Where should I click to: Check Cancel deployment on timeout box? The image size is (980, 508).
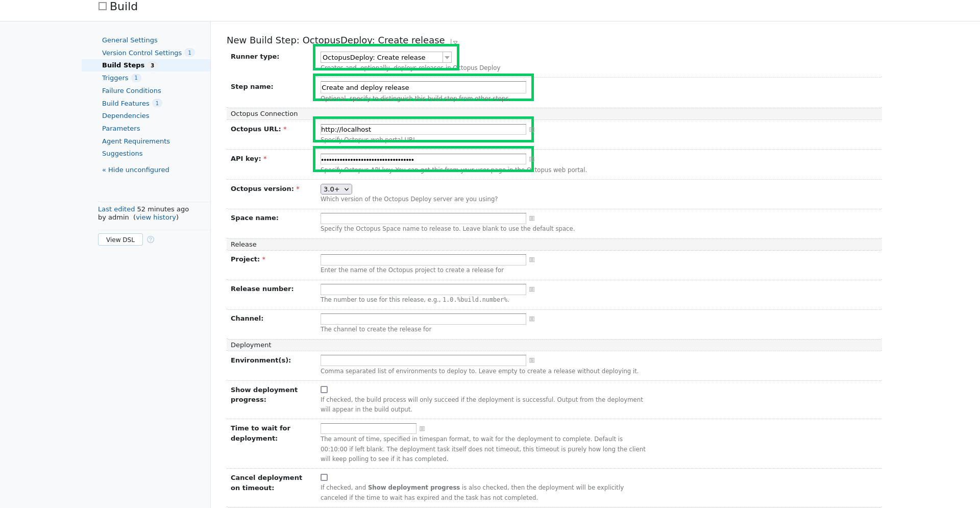[x=324, y=477]
